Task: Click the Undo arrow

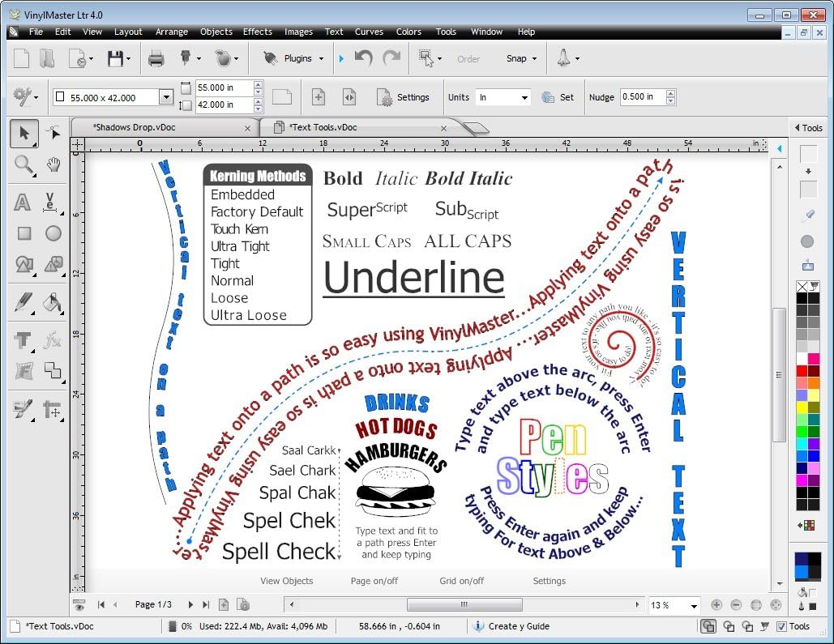Action: pos(363,58)
